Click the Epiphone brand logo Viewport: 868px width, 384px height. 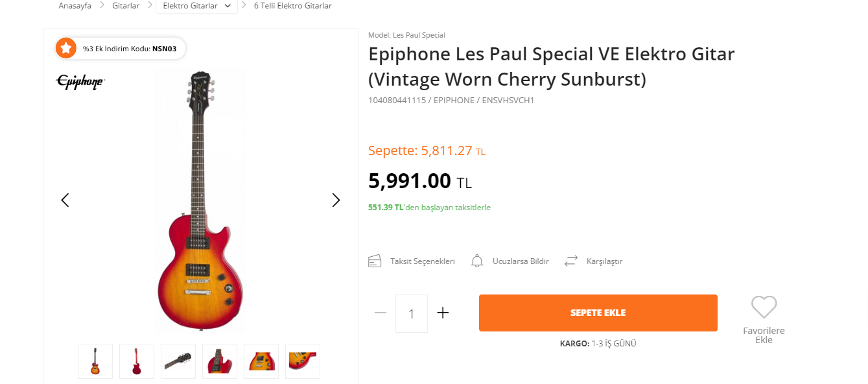tap(80, 82)
